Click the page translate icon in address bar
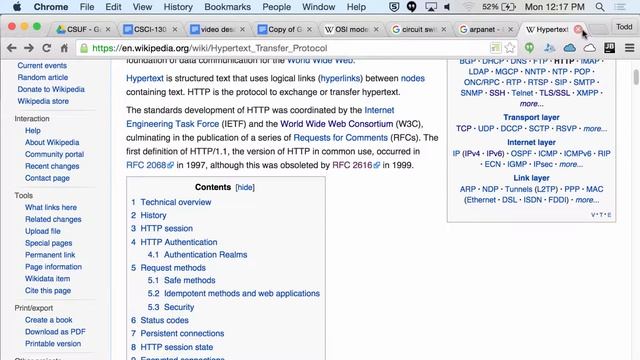 point(496,48)
